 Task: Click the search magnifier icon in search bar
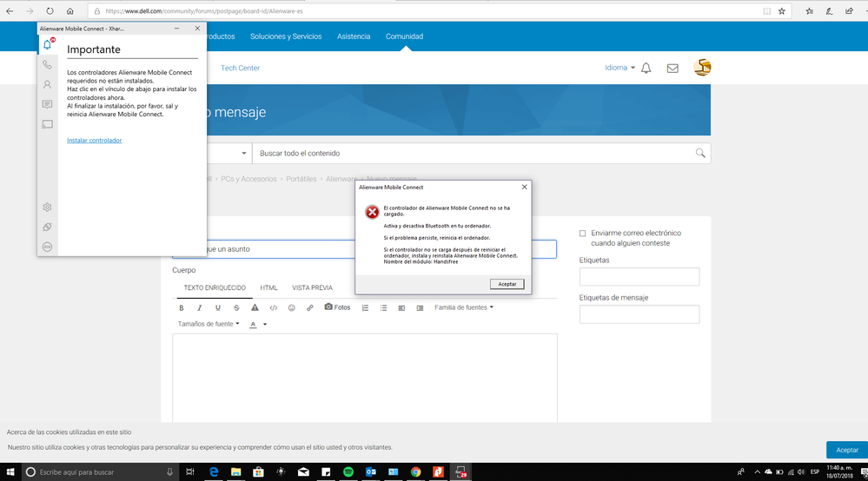pyautogui.click(x=700, y=153)
